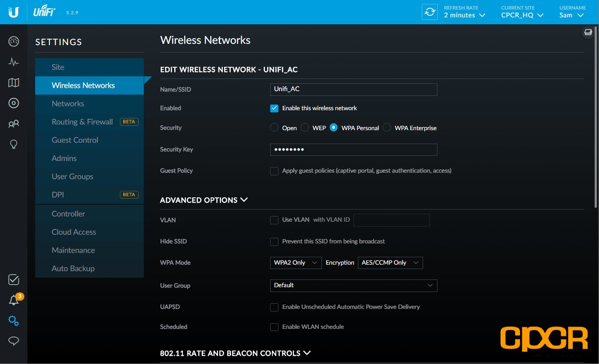Open the live chat support bubble icon

13,341
